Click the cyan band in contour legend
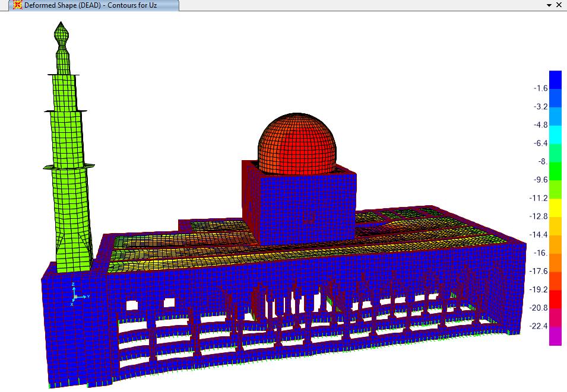567x392 pixels. (x=555, y=134)
